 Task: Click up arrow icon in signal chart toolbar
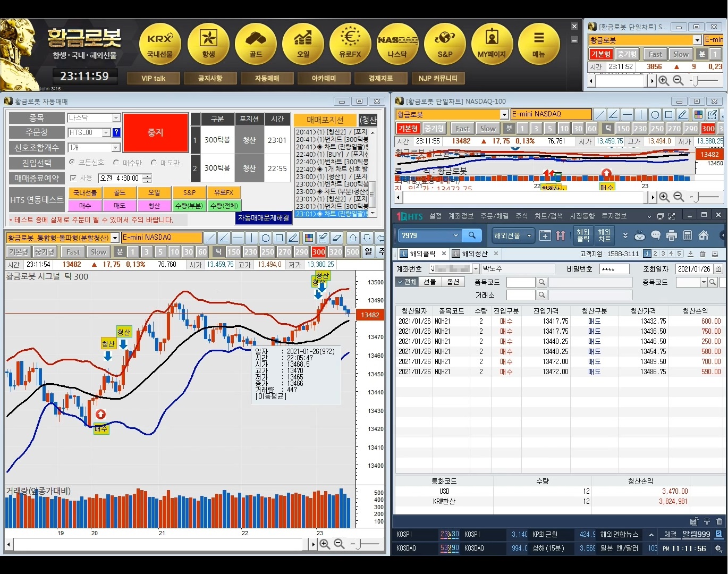(x=353, y=238)
